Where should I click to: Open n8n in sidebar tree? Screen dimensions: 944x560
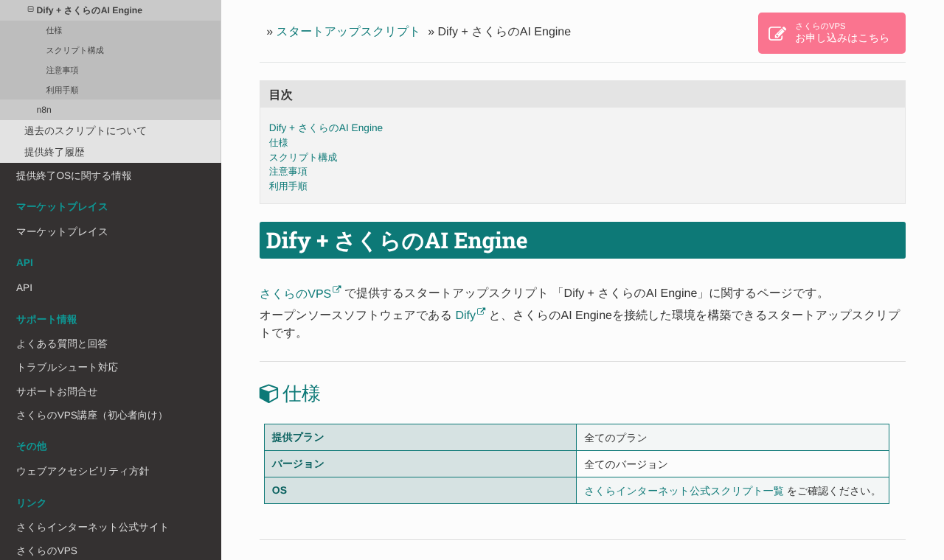tap(111, 110)
